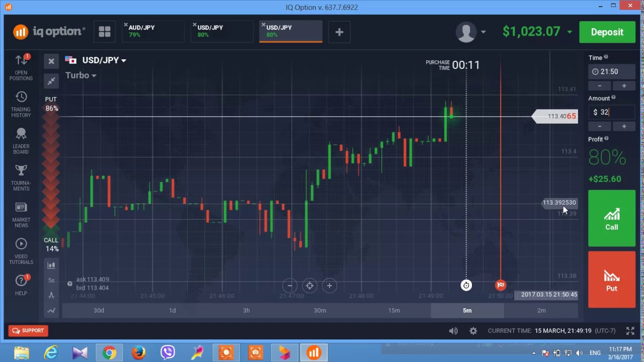The image size is (644, 362).
Task: Click the Deposit button
Action: pos(607,32)
